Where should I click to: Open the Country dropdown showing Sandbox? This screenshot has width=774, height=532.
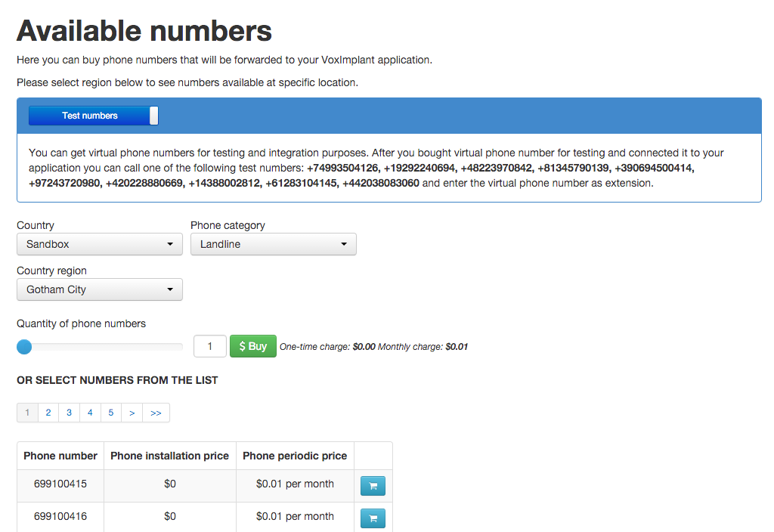point(100,244)
